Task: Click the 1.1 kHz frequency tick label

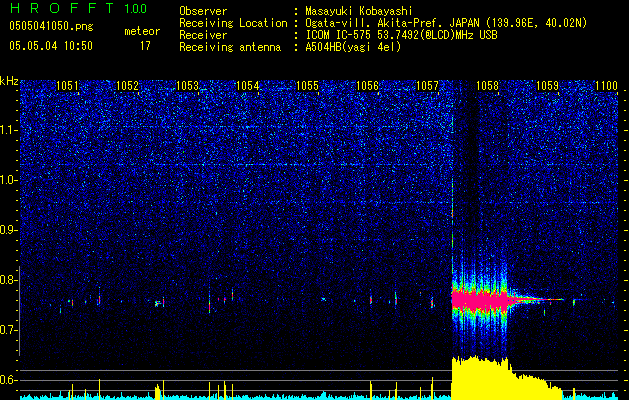Action: pyautogui.click(x=9, y=130)
